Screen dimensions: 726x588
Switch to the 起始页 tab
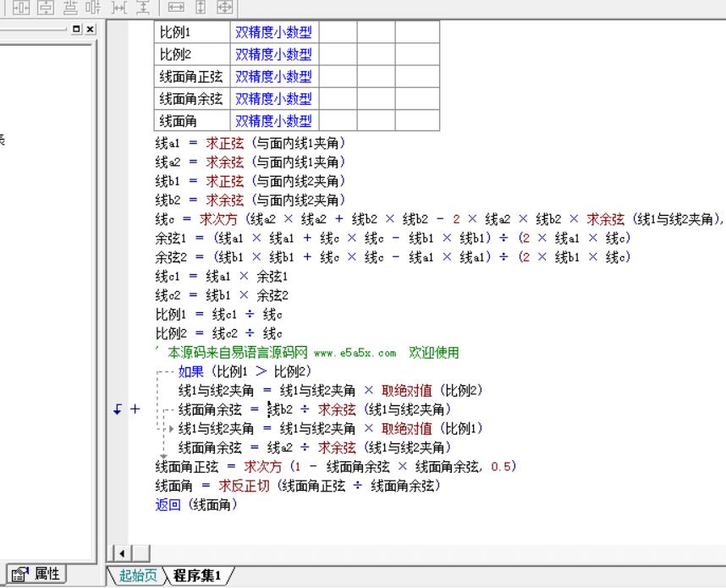(137, 576)
